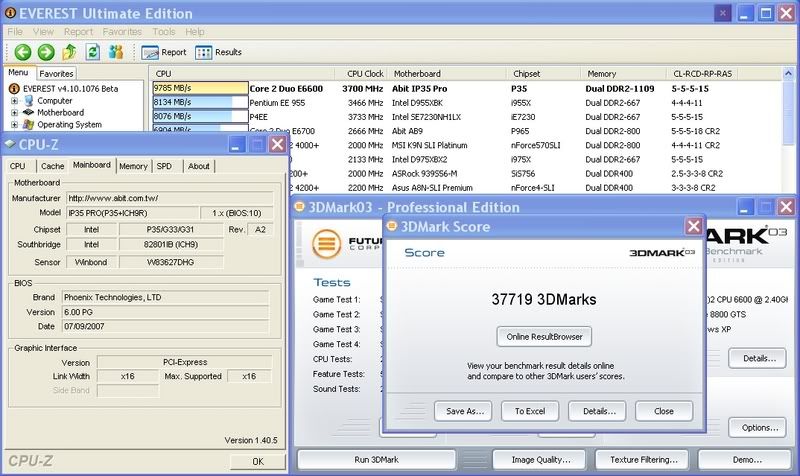Click the 8076 MB/s benchmark bar
Viewport: 800px width, 476px height.
pyautogui.click(x=200, y=116)
